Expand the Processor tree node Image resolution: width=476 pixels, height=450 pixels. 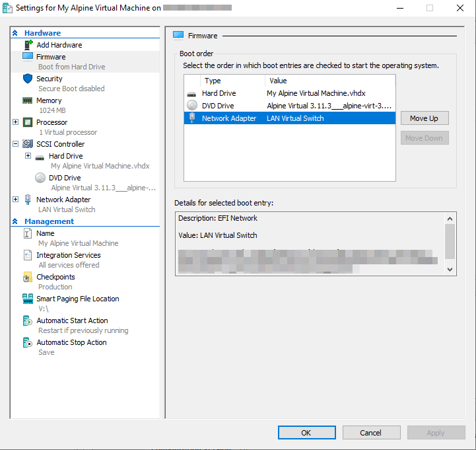[16, 122]
